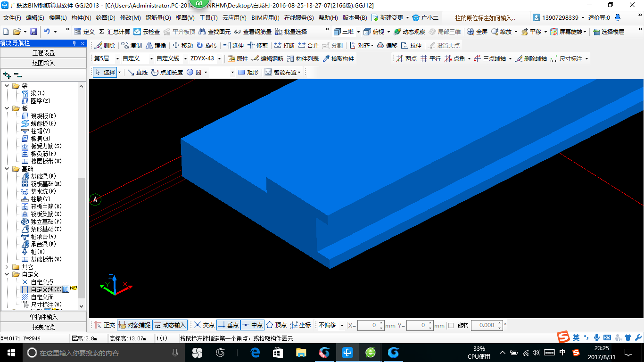Click 查看钢筋量 (view rebar quantity)
Screen dimensions: 644x362
pyautogui.click(x=253, y=32)
